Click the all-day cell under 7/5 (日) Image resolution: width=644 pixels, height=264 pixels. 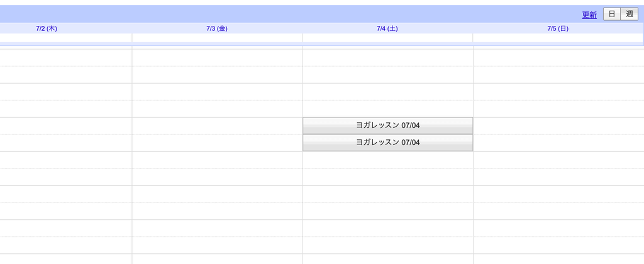(558, 38)
